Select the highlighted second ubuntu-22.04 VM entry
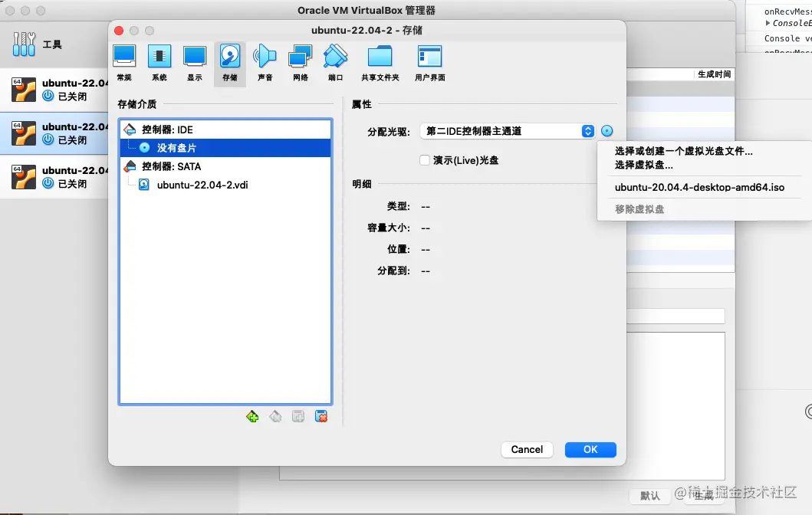Screen dimensions: 812x515 pos(54,133)
